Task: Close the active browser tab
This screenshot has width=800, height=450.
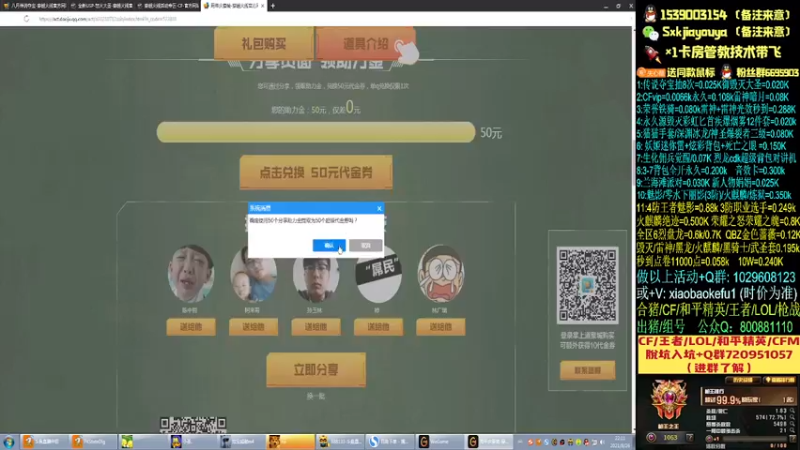Action: point(263,6)
